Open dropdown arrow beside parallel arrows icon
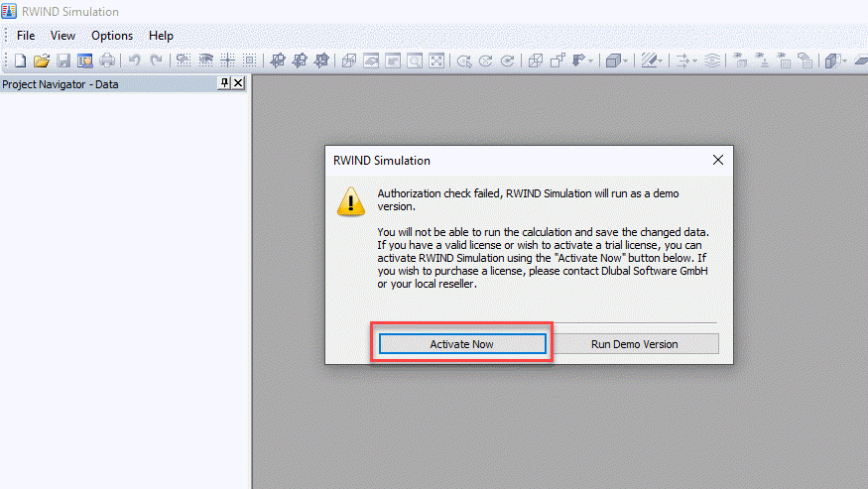Image resolution: width=868 pixels, height=489 pixels. [x=694, y=61]
